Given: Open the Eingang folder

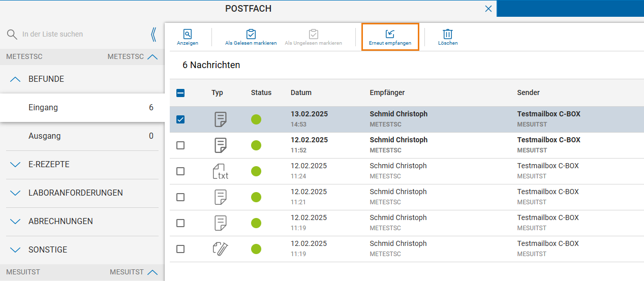Looking at the screenshot, I should pyautogui.click(x=82, y=108).
